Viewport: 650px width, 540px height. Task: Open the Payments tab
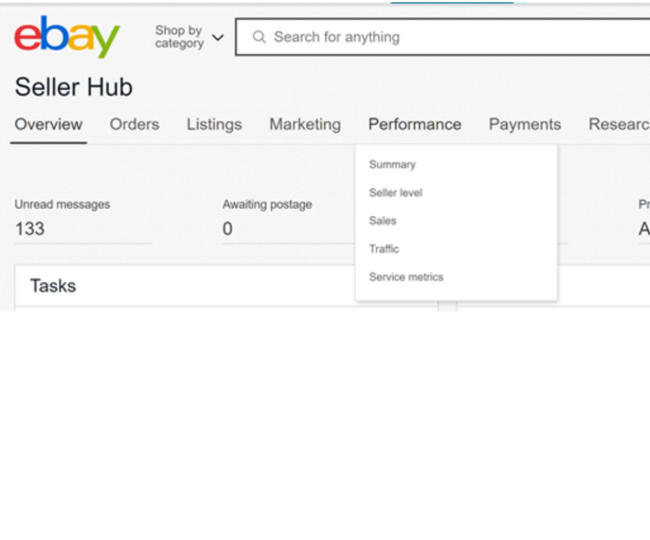[525, 124]
